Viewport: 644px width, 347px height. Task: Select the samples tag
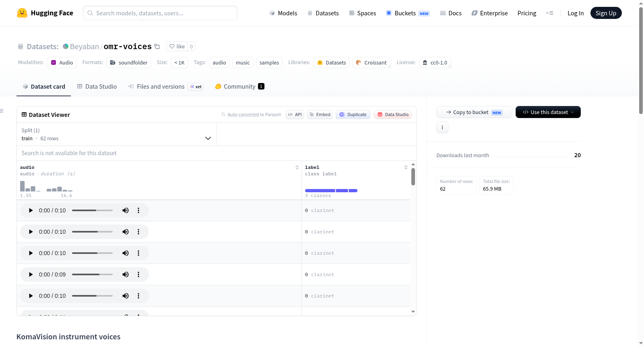[269, 62]
